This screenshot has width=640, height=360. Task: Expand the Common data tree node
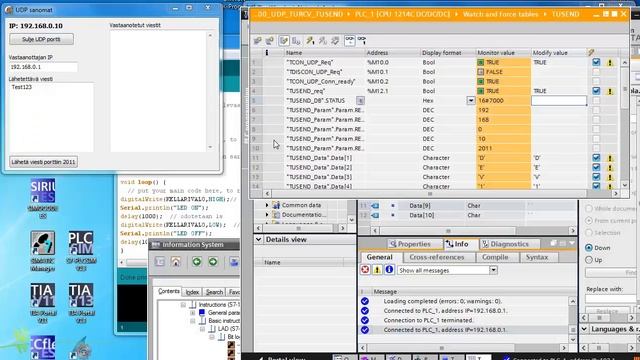pyautogui.click(x=267, y=205)
